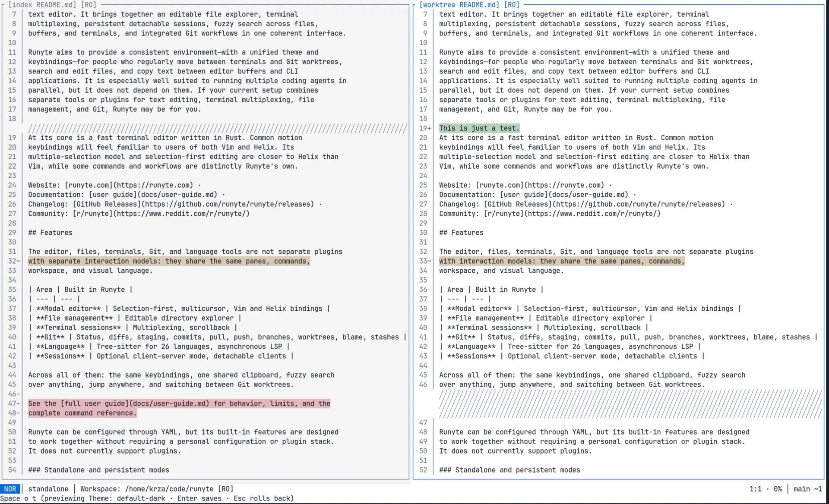829x504 pixels.
Task: Click '| Area | Built in Runyte |' in index pane
Action: pyautogui.click(x=81, y=290)
